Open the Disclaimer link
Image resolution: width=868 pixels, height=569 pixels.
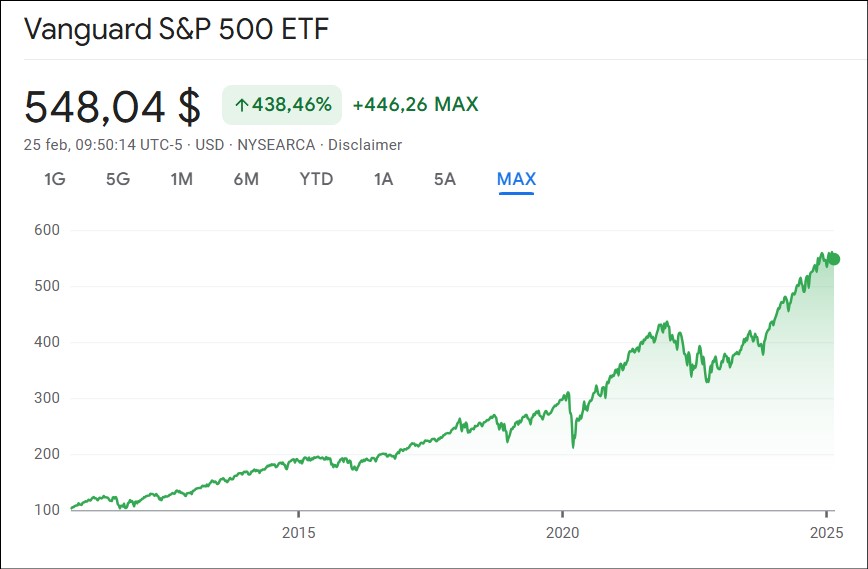pyautogui.click(x=366, y=145)
